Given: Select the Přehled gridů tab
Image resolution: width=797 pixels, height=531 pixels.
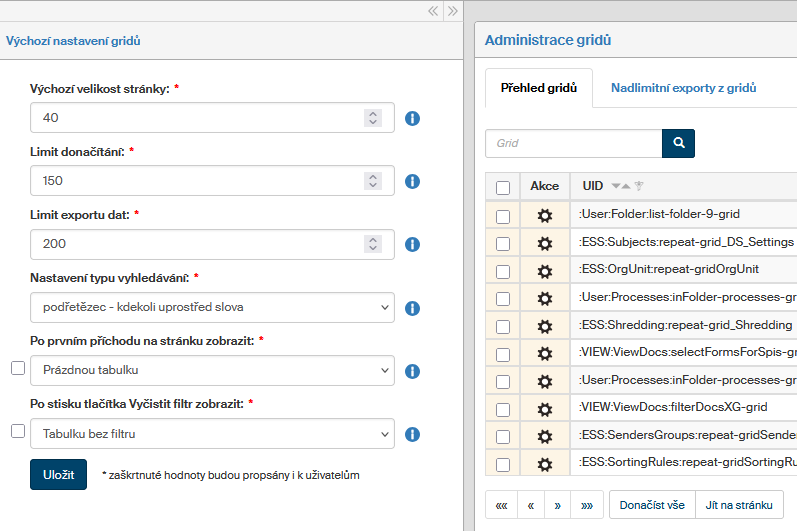Looking at the screenshot, I should [539, 88].
